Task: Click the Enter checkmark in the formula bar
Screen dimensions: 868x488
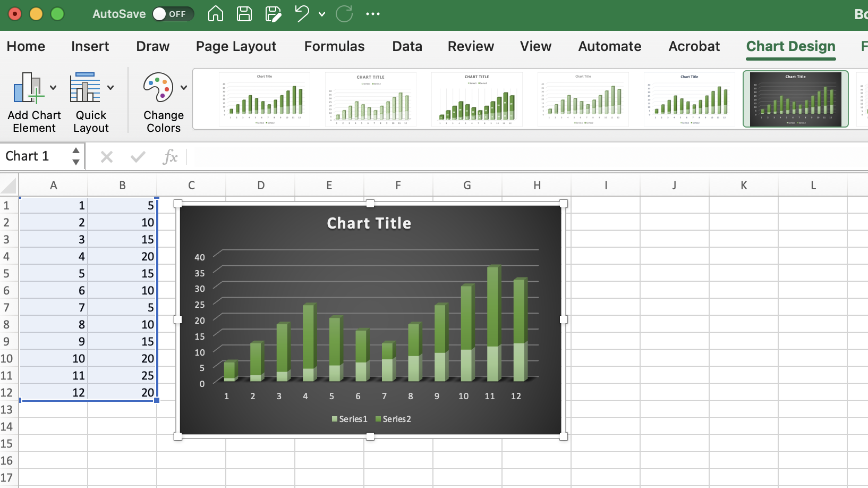Action: (x=137, y=156)
